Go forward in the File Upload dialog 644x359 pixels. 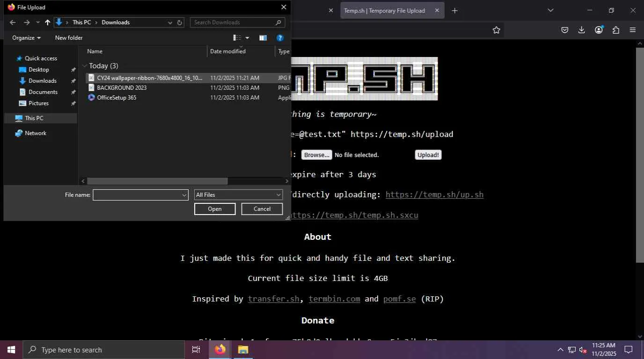point(27,22)
